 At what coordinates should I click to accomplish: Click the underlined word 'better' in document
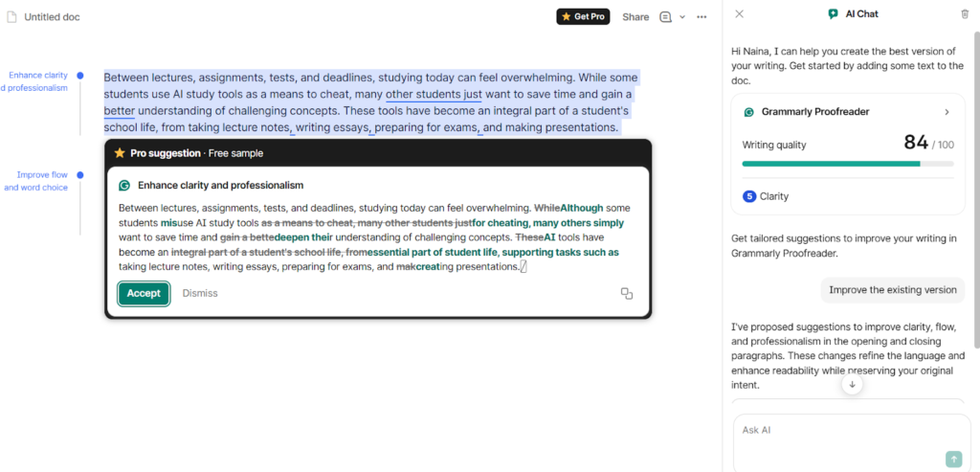point(120,111)
